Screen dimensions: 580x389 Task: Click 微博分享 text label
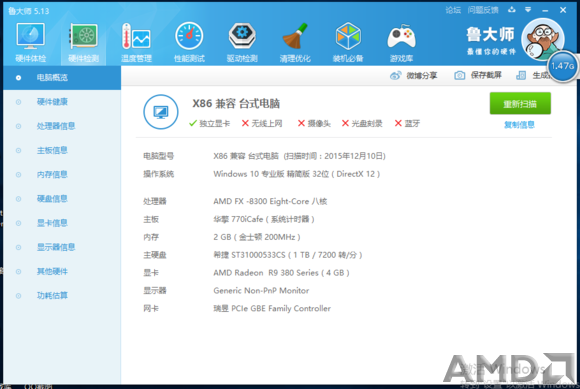coord(422,76)
